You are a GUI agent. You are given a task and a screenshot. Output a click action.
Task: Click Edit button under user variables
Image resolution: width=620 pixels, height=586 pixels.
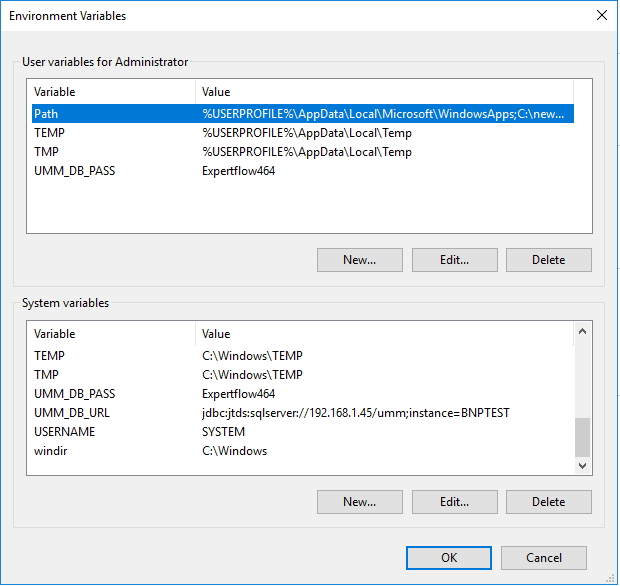(454, 260)
